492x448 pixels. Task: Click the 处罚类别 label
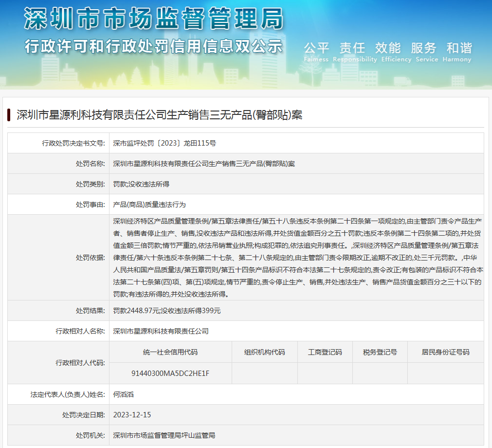click(91, 184)
